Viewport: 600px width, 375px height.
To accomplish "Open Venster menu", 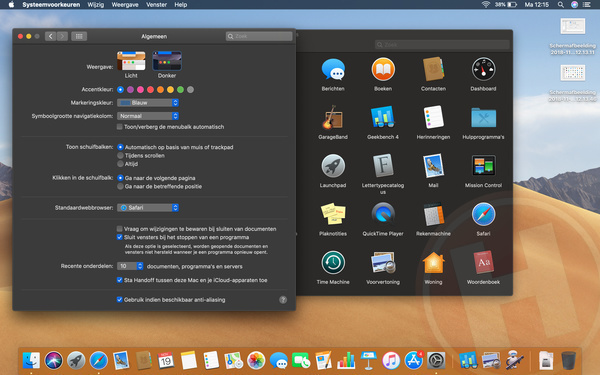I will [156, 5].
